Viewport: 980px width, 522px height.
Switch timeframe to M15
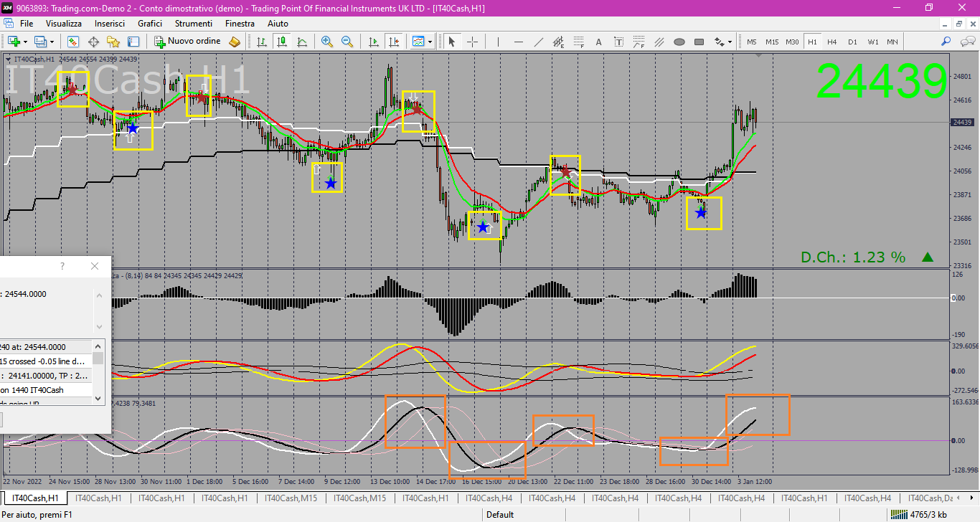(772, 42)
